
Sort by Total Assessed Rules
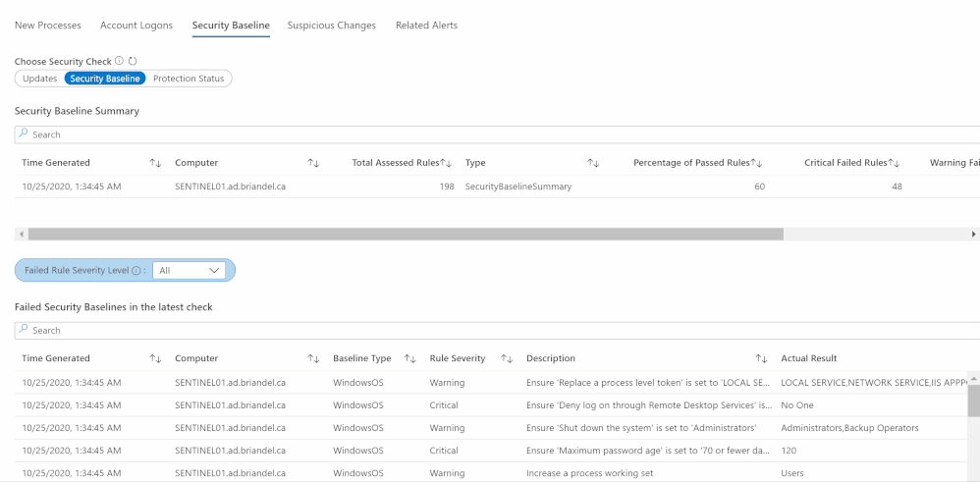(x=446, y=163)
